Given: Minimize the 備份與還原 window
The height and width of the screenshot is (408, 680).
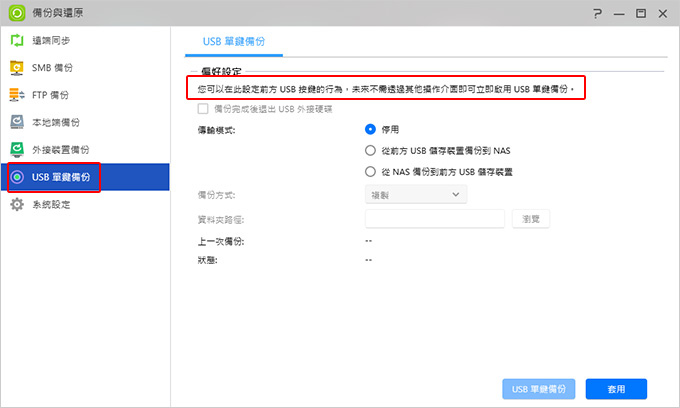Looking at the screenshot, I should click(619, 14).
